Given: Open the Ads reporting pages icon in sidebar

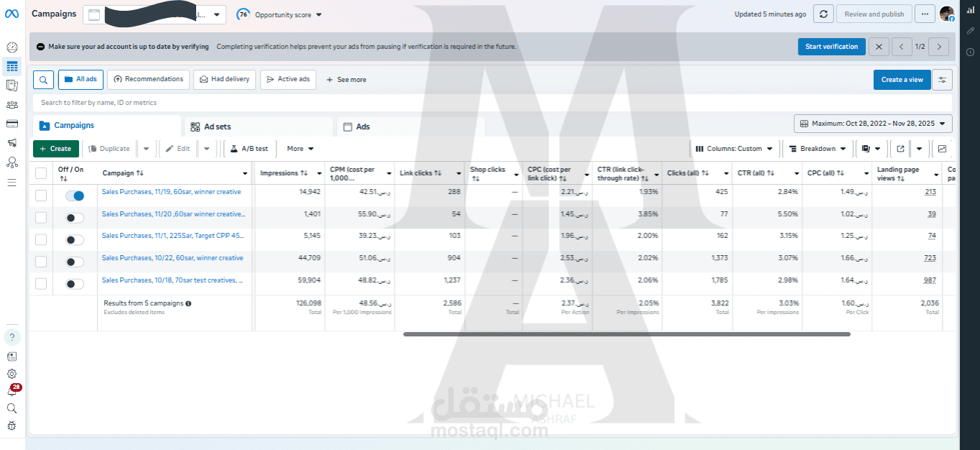Looking at the screenshot, I should click(x=11, y=86).
